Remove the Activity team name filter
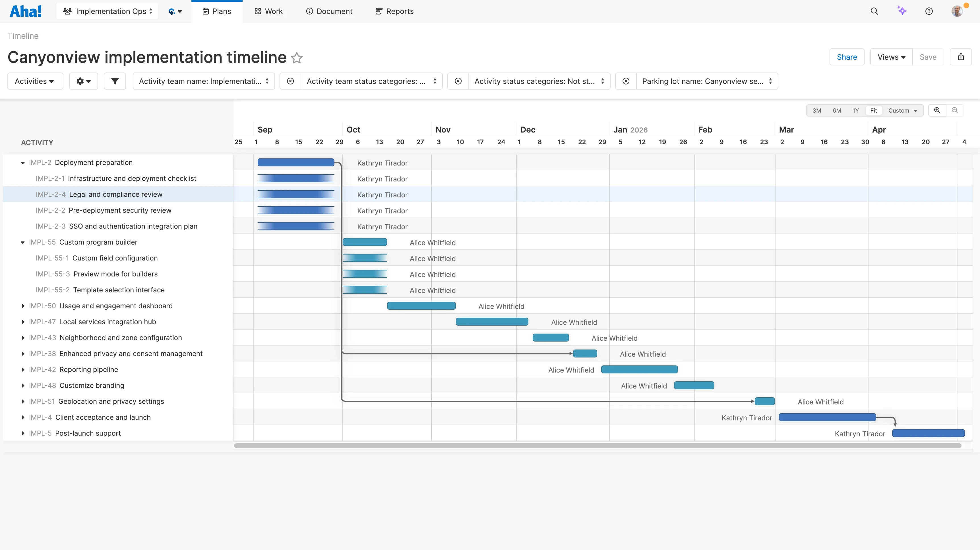 290,81
